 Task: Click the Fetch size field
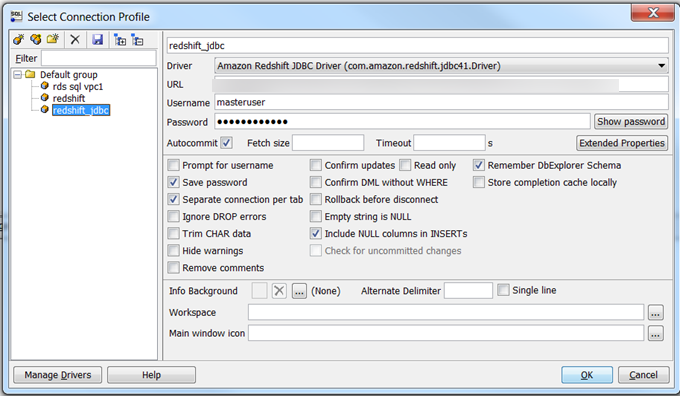328,143
